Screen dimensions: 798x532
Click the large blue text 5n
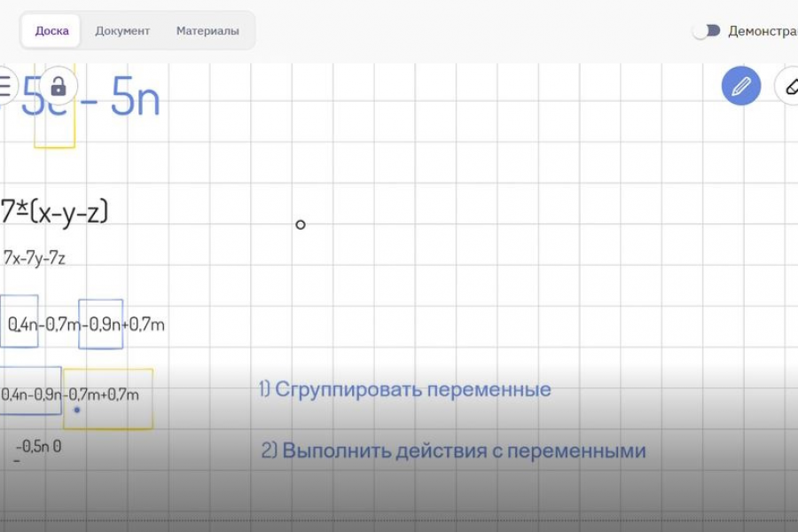[136, 98]
